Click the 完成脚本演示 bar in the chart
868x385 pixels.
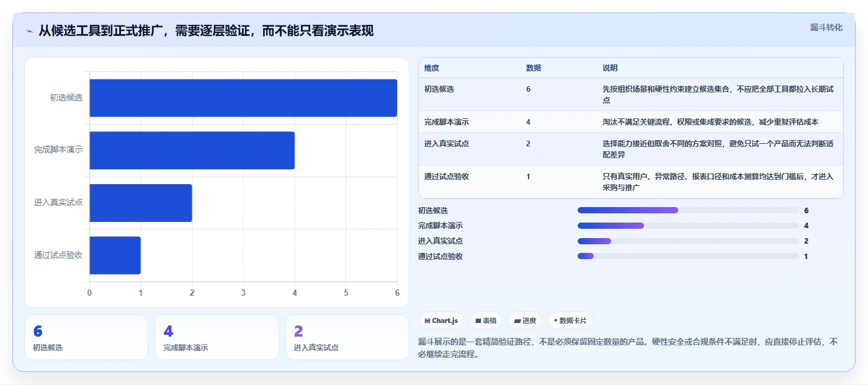pos(192,150)
